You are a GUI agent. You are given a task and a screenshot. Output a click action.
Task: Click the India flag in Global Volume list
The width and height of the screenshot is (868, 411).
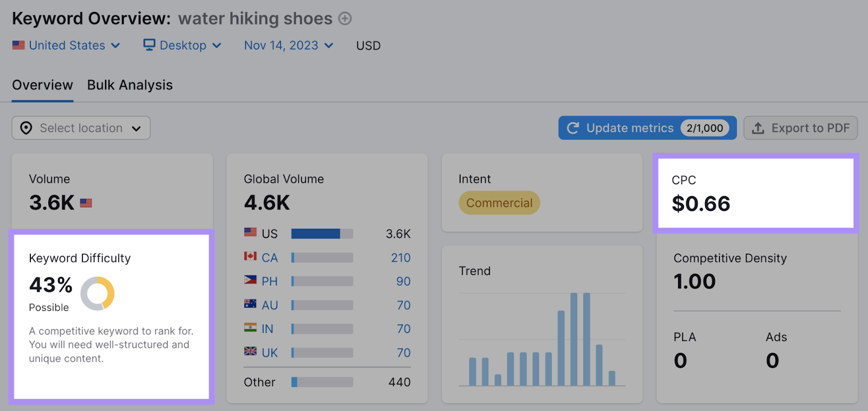click(x=251, y=329)
